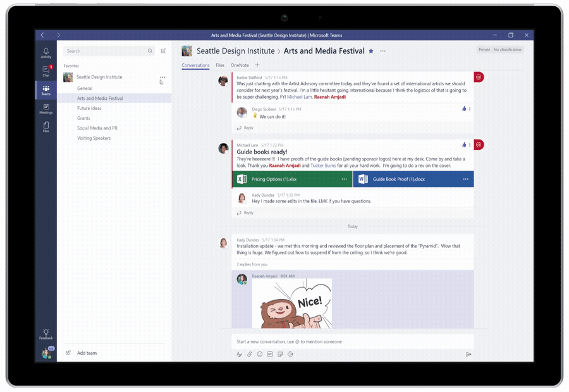This screenshot has width=569, height=392.
Task: Attach a file with the paperclip icon
Action: [249, 354]
